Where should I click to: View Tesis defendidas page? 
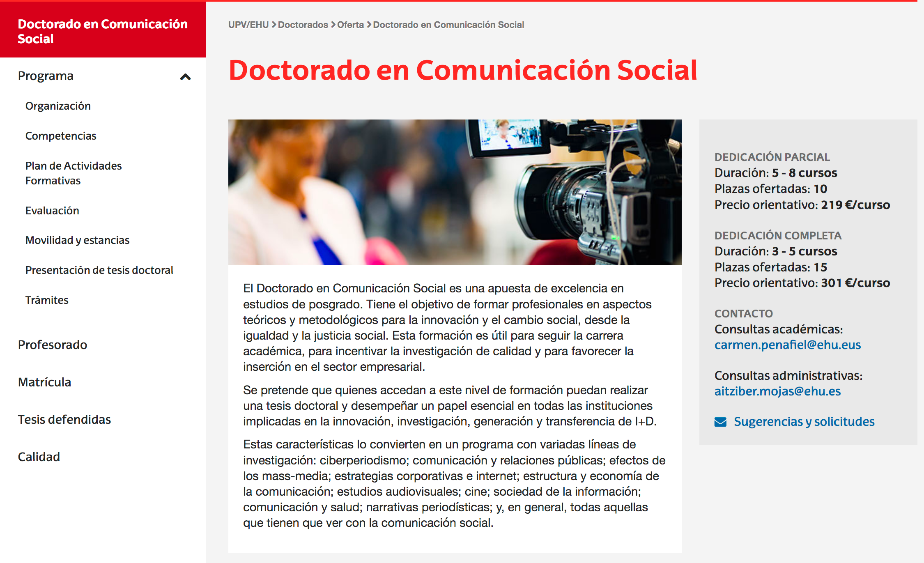[x=64, y=420]
